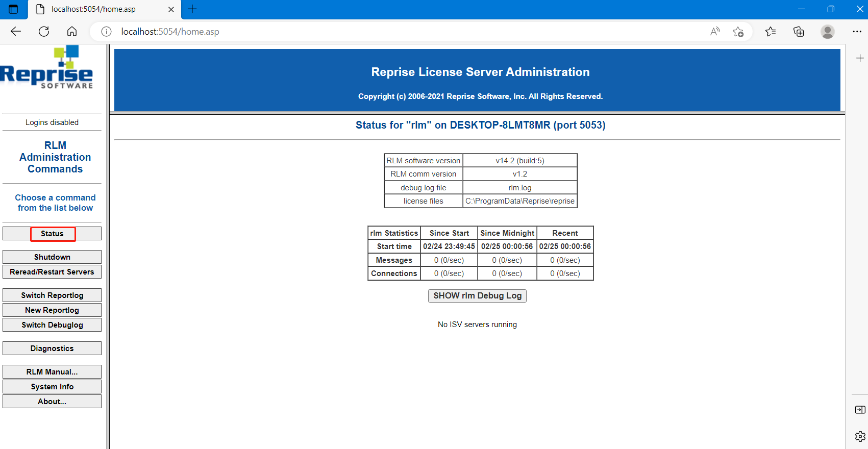The image size is (868, 449).
Task: Open the Favorites list icon
Action: 771,32
